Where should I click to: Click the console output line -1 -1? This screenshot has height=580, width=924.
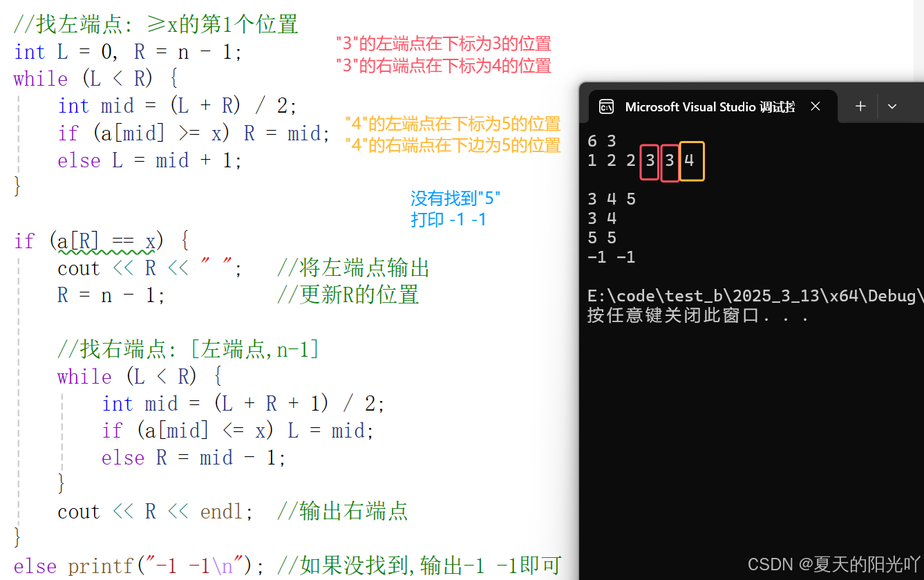click(x=611, y=257)
